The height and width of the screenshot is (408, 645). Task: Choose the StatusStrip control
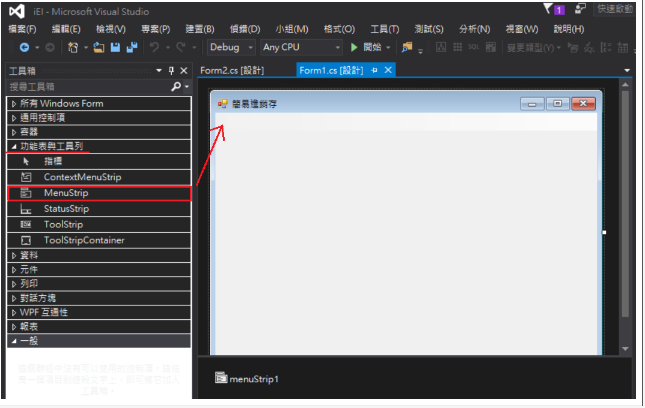[x=66, y=208]
